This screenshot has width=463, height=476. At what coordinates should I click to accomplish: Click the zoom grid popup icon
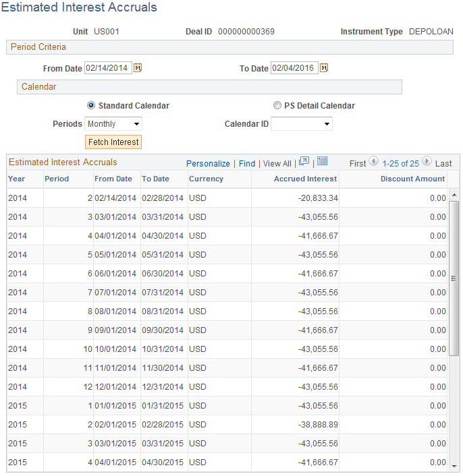(304, 161)
